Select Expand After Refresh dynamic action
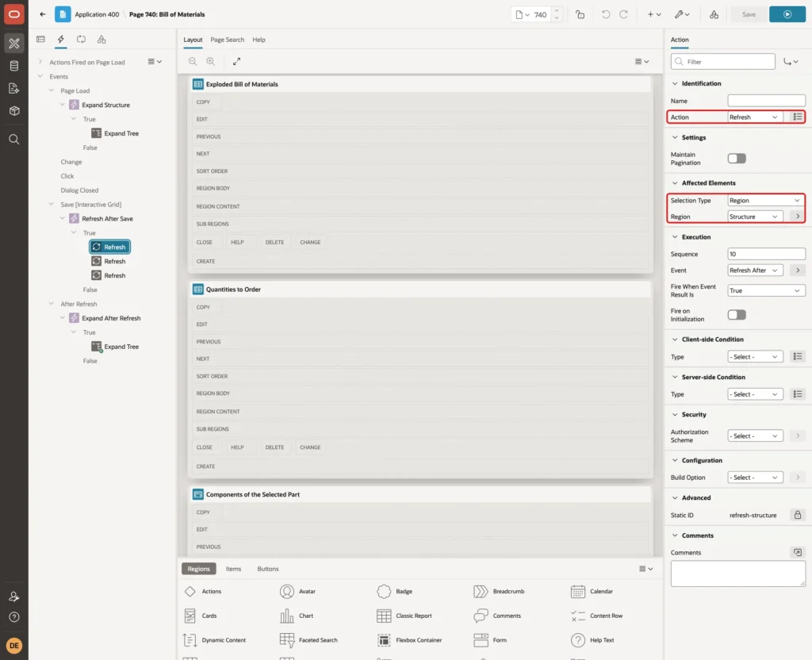 coord(105,318)
